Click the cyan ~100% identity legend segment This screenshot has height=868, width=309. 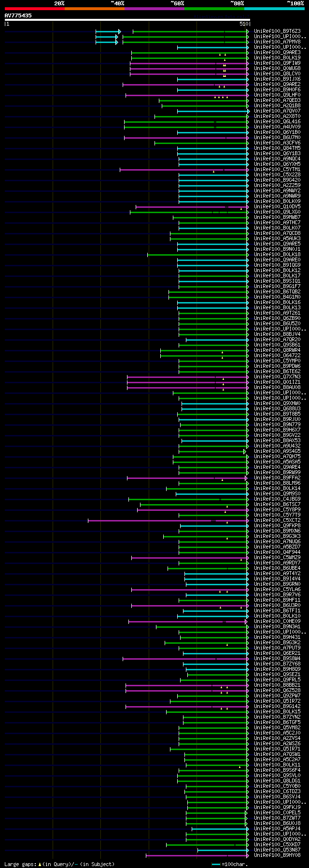click(274, 9)
